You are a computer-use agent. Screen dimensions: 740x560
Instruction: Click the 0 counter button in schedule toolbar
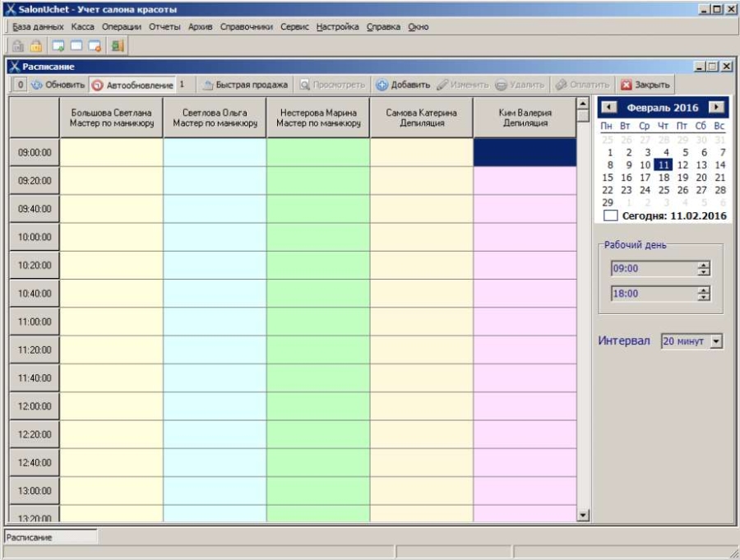point(20,85)
